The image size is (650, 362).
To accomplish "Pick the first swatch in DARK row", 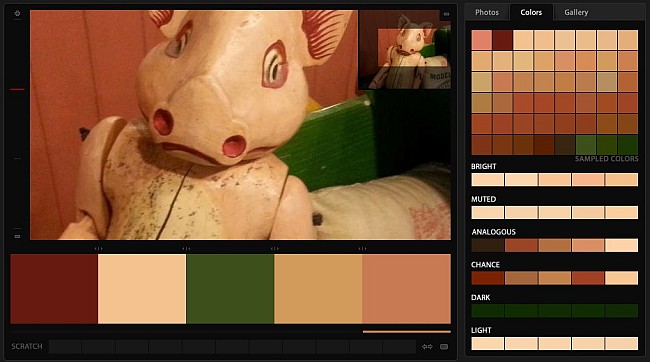I will click(488, 311).
